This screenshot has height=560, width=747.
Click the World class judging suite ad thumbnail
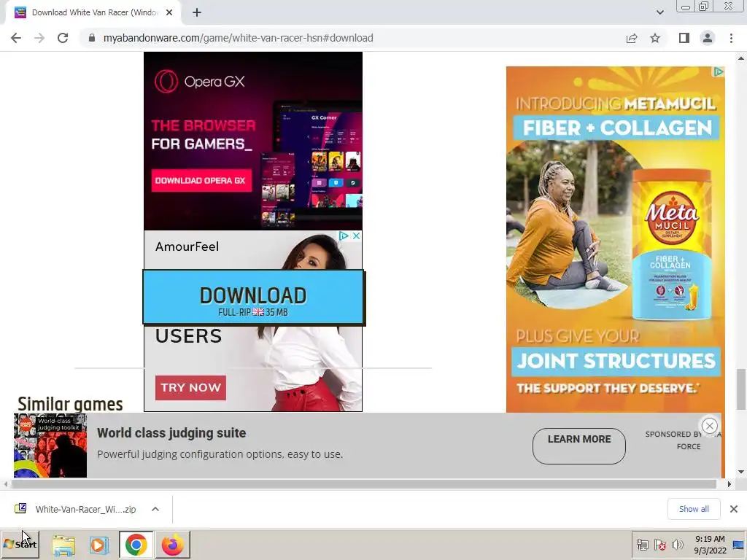pyautogui.click(x=50, y=446)
